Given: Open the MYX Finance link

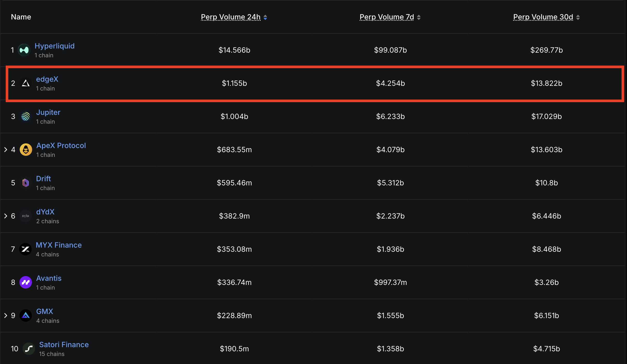Looking at the screenshot, I should [59, 245].
